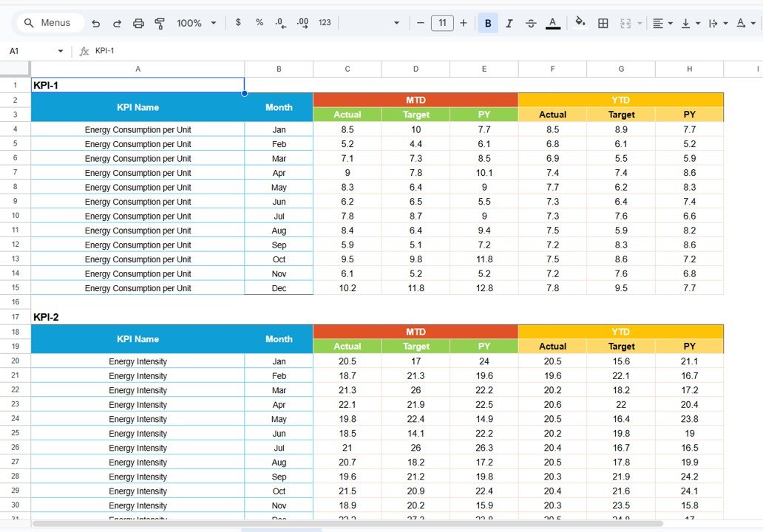
Task: Click the font size increase button
Action: pyautogui.click(x=464, y=23)
